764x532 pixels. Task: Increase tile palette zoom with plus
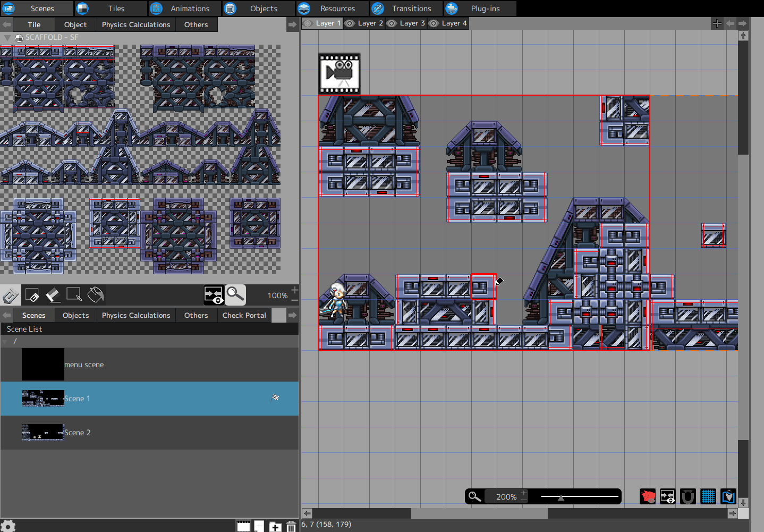tap(294, 290)
